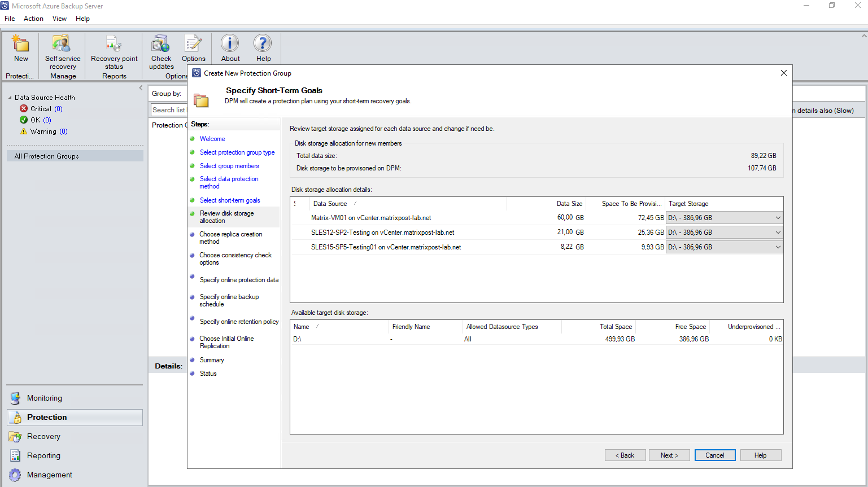Select the D:\ available disk storage row
Screen dimensions: 868x487
coord(536,339)
